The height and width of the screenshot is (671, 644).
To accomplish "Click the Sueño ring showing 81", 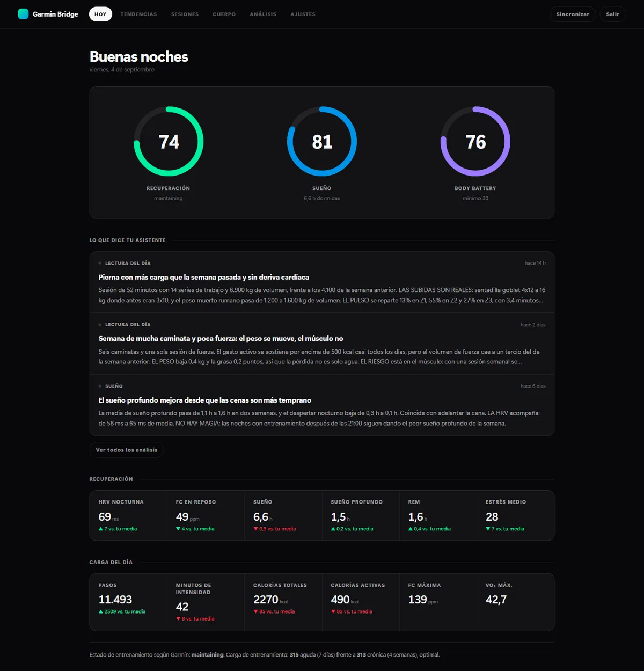I will click(322, 141).
